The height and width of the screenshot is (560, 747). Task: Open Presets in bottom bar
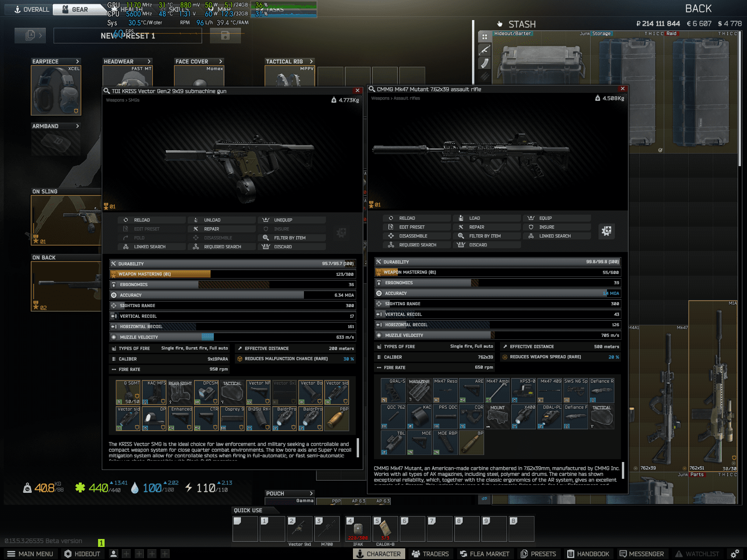click(x=538, y=553)
